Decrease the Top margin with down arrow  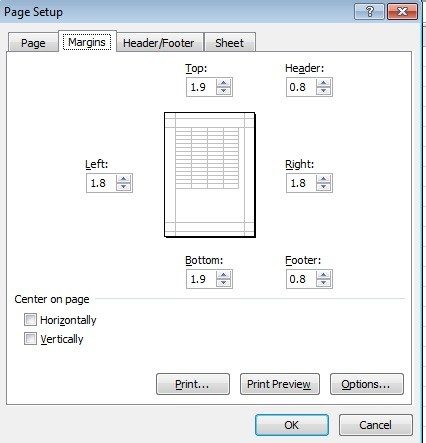223,91
